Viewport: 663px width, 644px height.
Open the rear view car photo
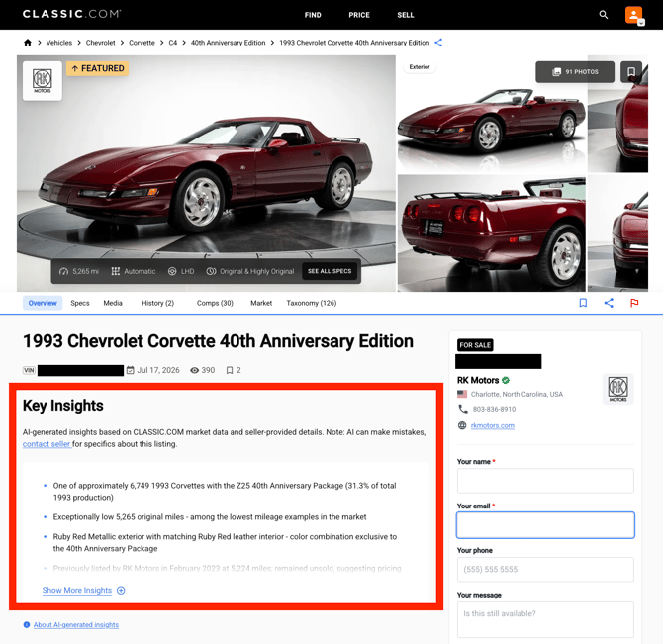(x=492, y=232)
